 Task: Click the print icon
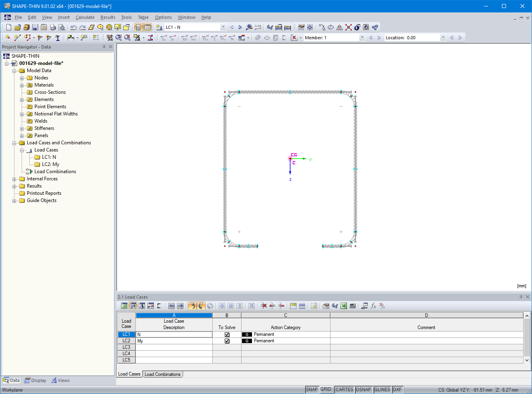click(52, 27)
